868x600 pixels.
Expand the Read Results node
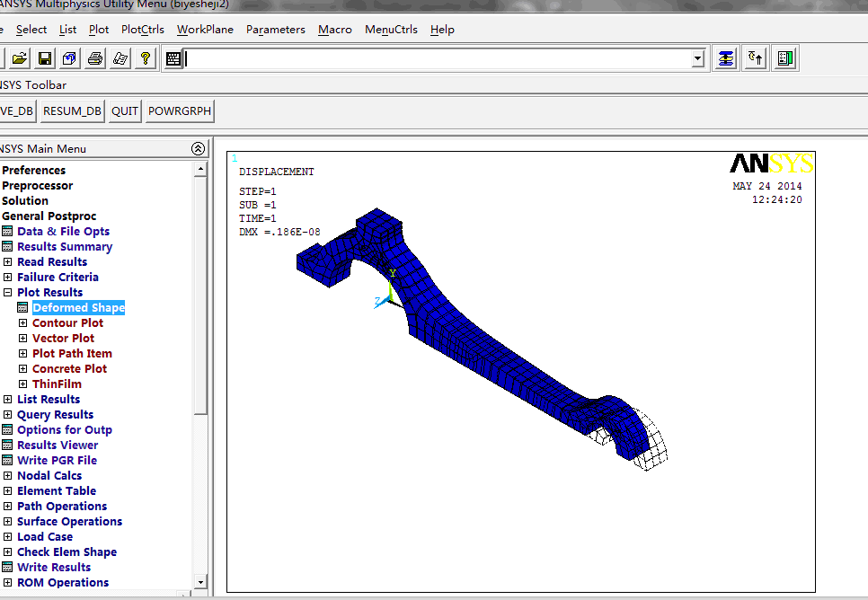coord(8,261)
